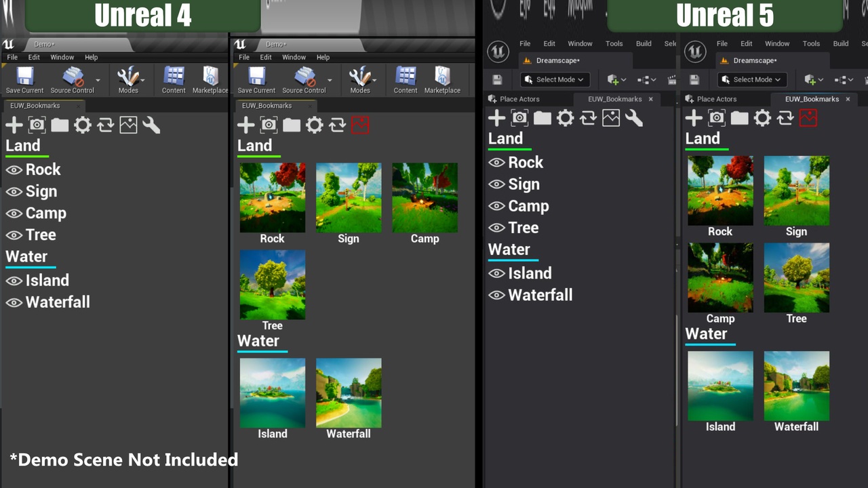Click Content button in Unreal 4 list-view window
868x488 pixels.
(174, 80)
